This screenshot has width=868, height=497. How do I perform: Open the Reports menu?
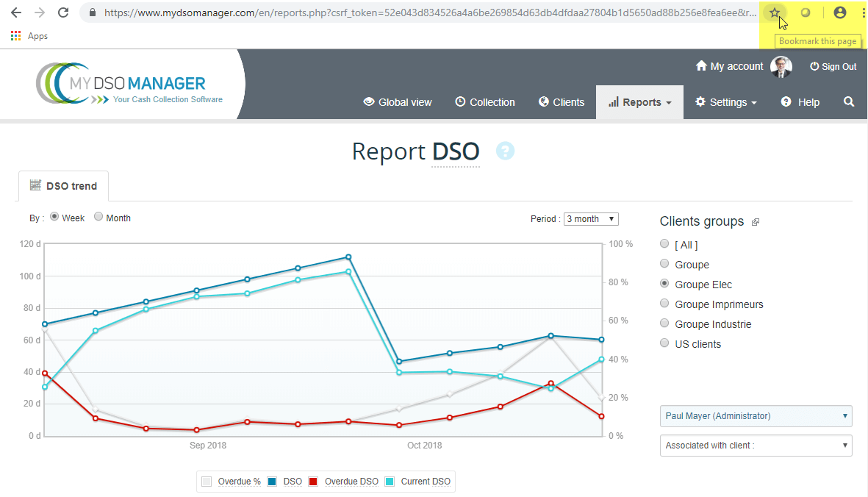(639, 102)
